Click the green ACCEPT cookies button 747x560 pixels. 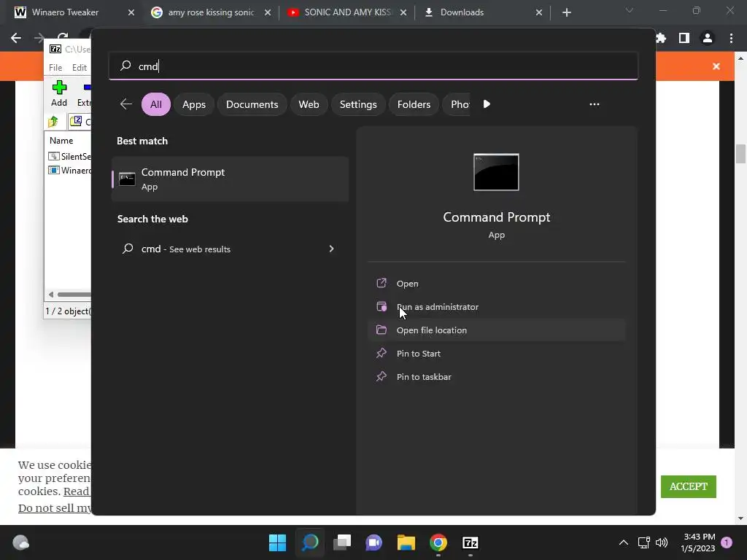click(689, 486)
